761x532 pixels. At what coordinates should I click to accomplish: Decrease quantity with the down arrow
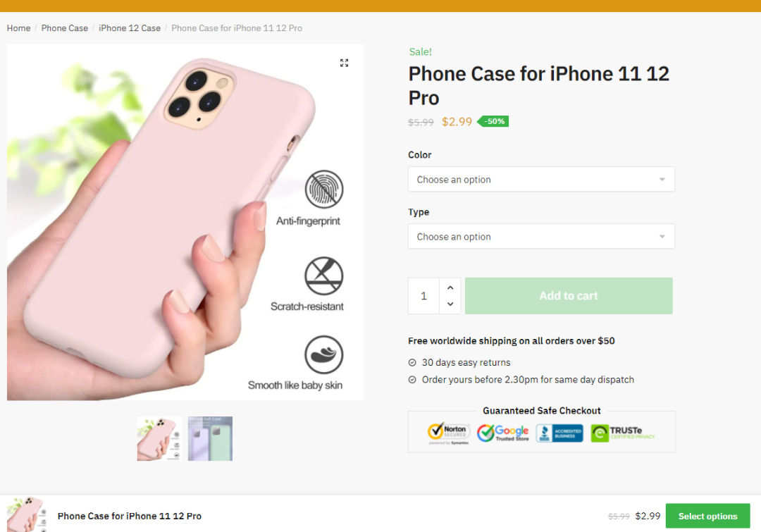pyautogui.click(x=450, y=304)
